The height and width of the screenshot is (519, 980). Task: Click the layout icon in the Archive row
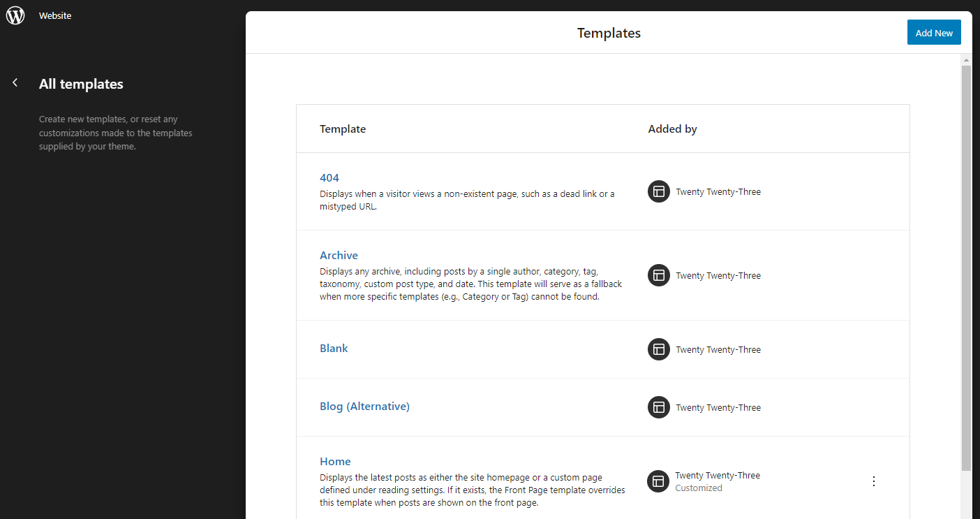(x=658, y=275)
